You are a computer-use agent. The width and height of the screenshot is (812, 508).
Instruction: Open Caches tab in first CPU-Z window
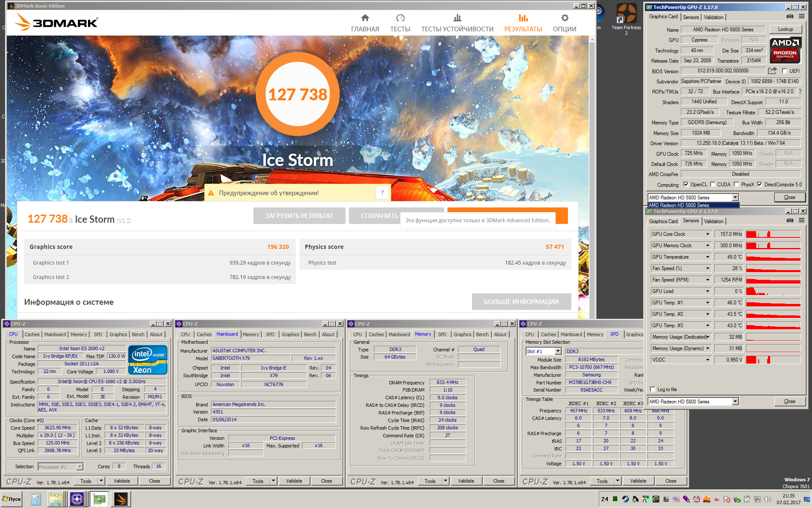[32, 334]
